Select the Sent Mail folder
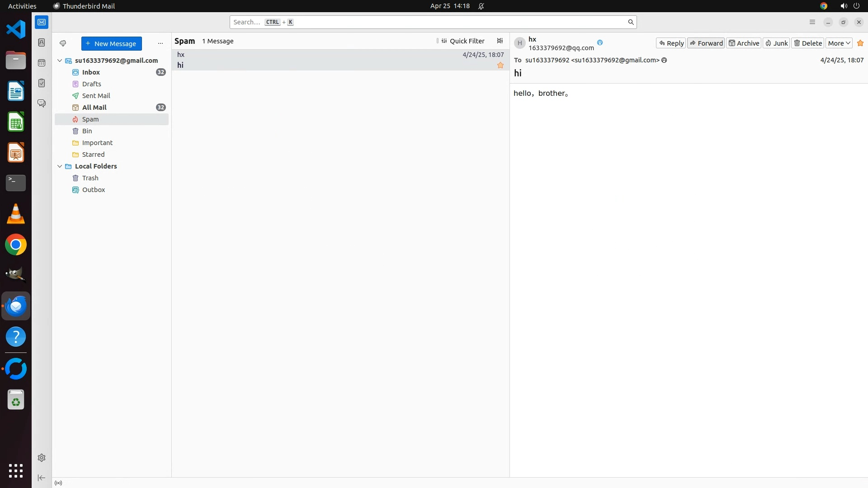The height and width of the screenshot is (488, 868). tap(96, 96)
